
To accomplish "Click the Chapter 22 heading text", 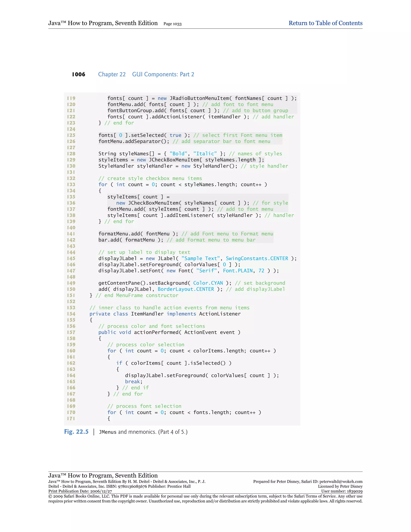I will point(112,74).
